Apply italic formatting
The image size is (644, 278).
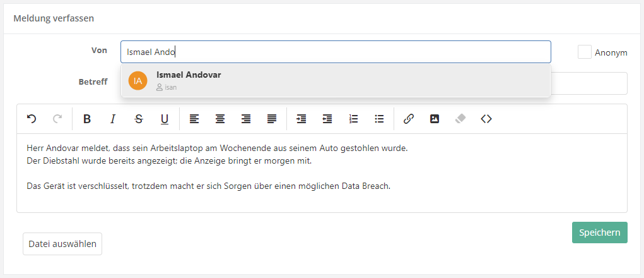113,119
